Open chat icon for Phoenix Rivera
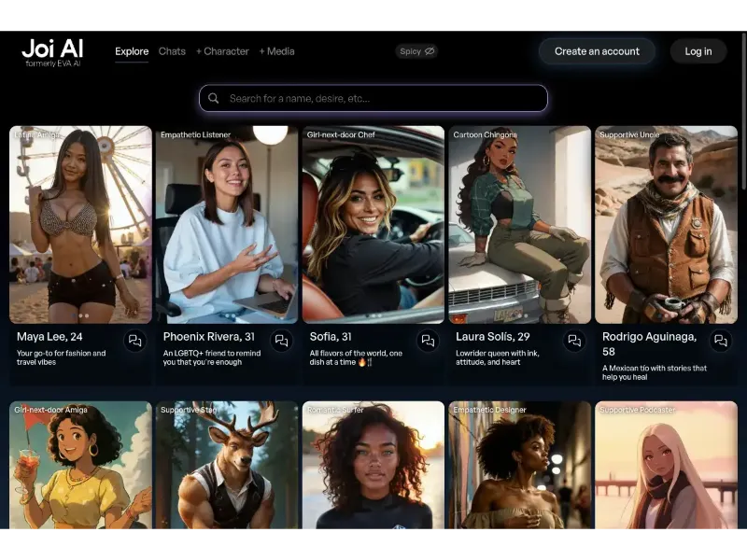Viewport: 747px width, 560px height. point(281,341)
